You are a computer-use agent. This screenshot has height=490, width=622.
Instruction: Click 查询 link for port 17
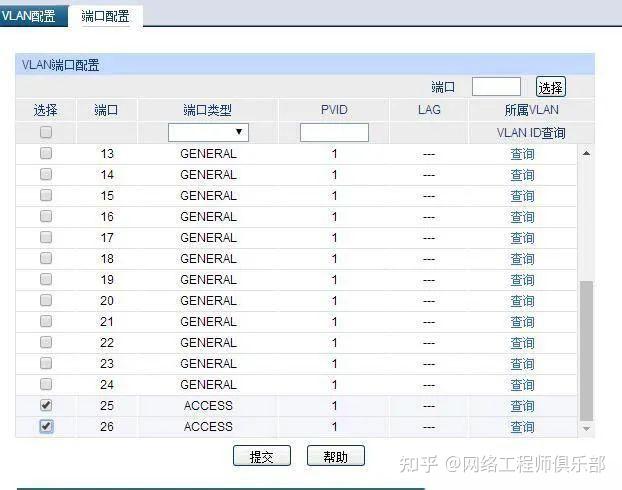pos(522,238)
